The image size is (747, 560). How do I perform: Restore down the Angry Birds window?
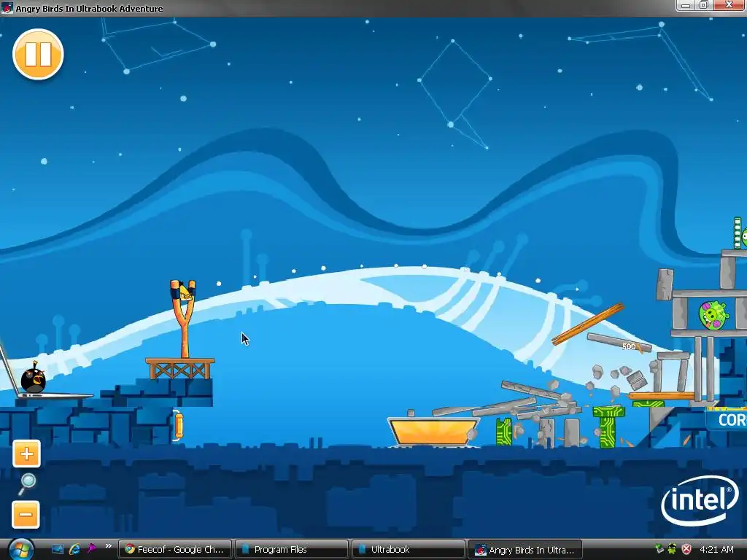tap(704, 5)
